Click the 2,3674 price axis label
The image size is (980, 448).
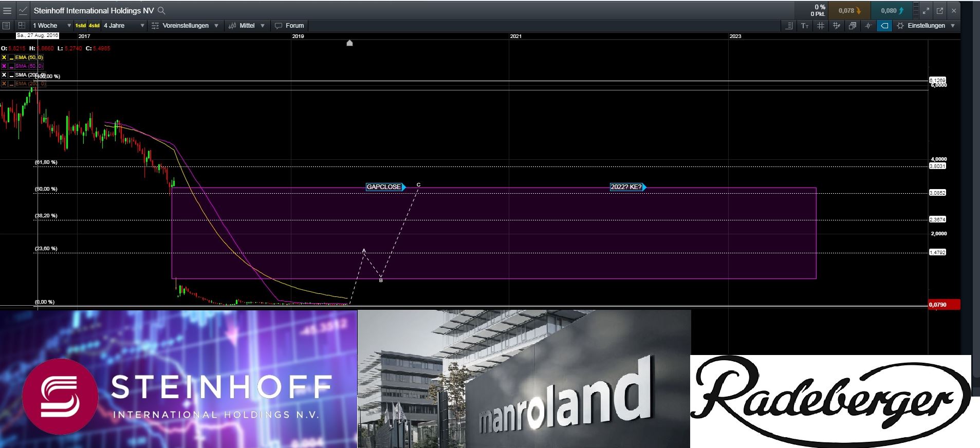click(937, 220)
